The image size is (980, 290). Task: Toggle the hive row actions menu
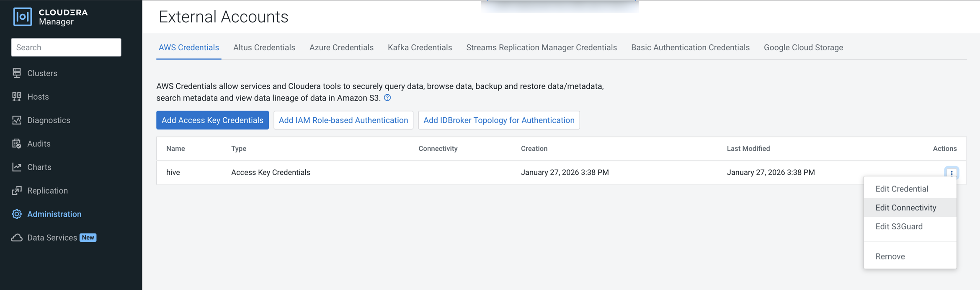tap(951, 173)
